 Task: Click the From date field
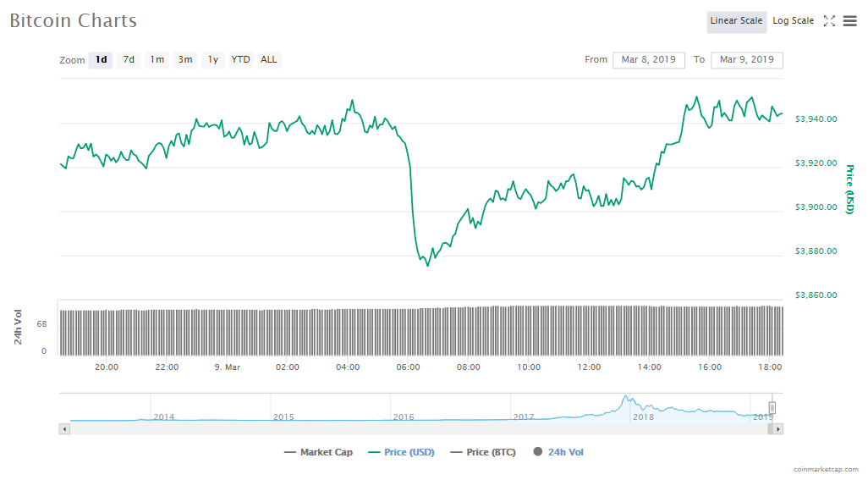[649, 60]
